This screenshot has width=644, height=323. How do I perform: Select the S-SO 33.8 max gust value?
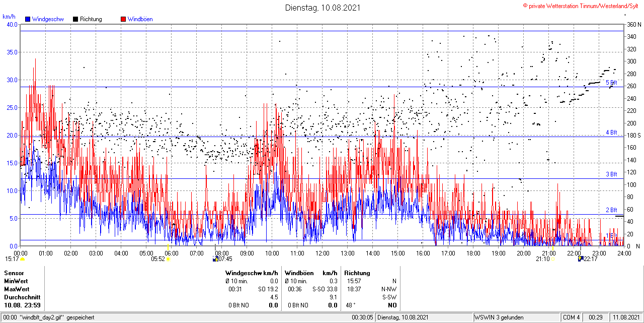click(325, 289)
